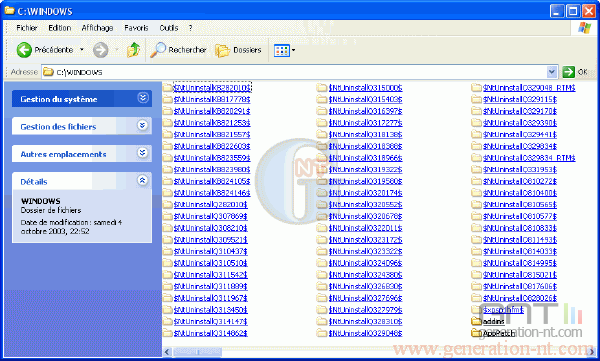Click the view mode icon
The width and height of the screenshot is (600, 361).
click(x=282, y=50)
